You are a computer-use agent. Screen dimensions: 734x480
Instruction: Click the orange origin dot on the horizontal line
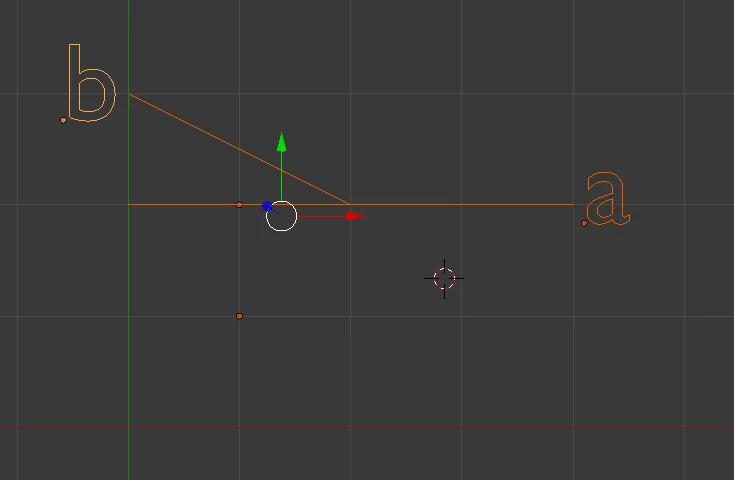pos(239,205)
